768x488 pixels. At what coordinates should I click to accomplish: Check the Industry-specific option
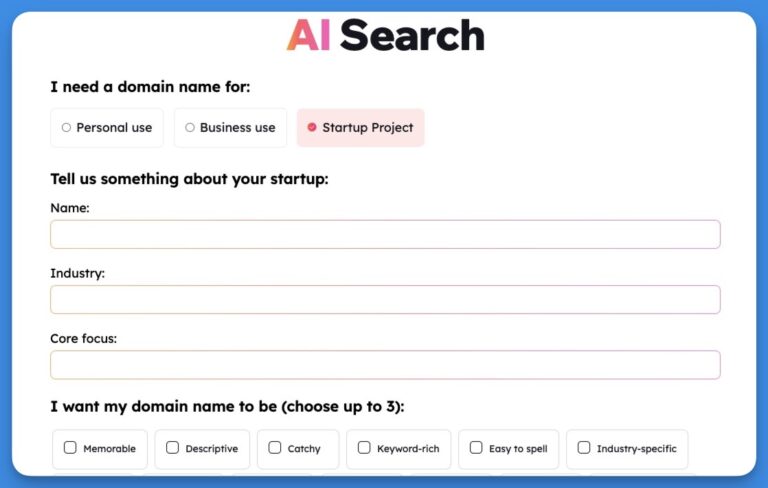(584, 448)
